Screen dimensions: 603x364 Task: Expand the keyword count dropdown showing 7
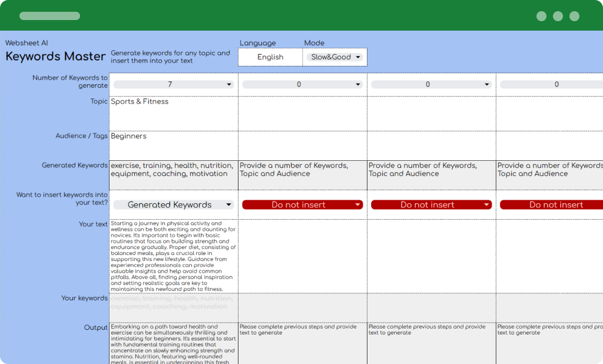pos(174,85)
